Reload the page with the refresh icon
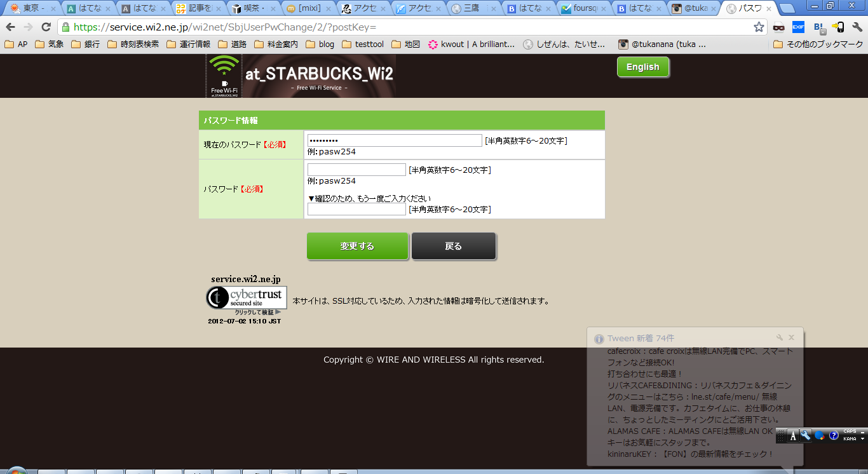The image size is (868, 474). 46,27
